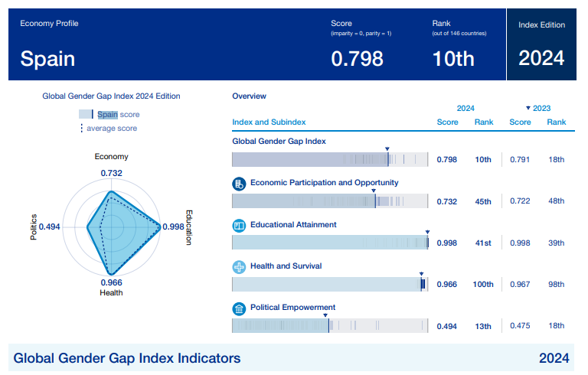Click the Overview heading
Screen dimensions: 588x375
click(x=249, y=96)
